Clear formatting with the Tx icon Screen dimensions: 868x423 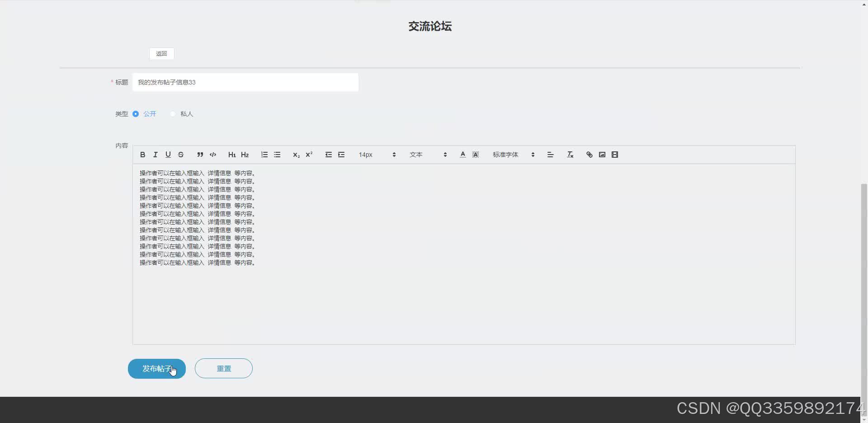(x=570, y=155)
